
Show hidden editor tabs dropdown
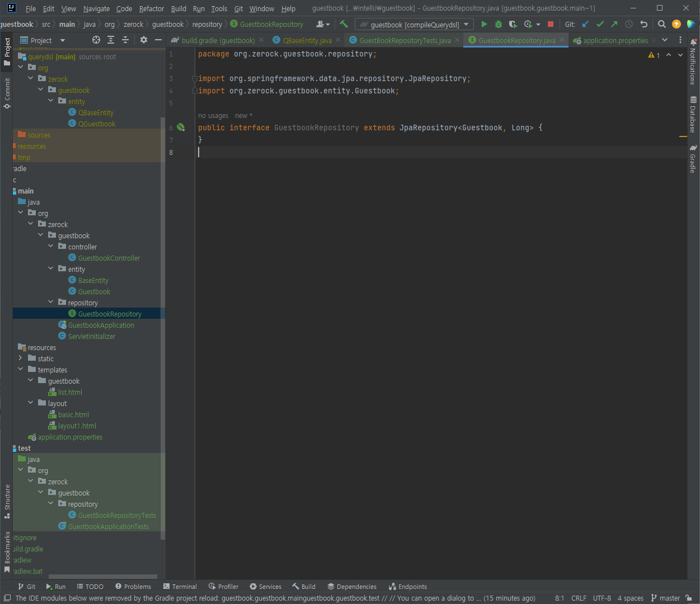point(665,40)
